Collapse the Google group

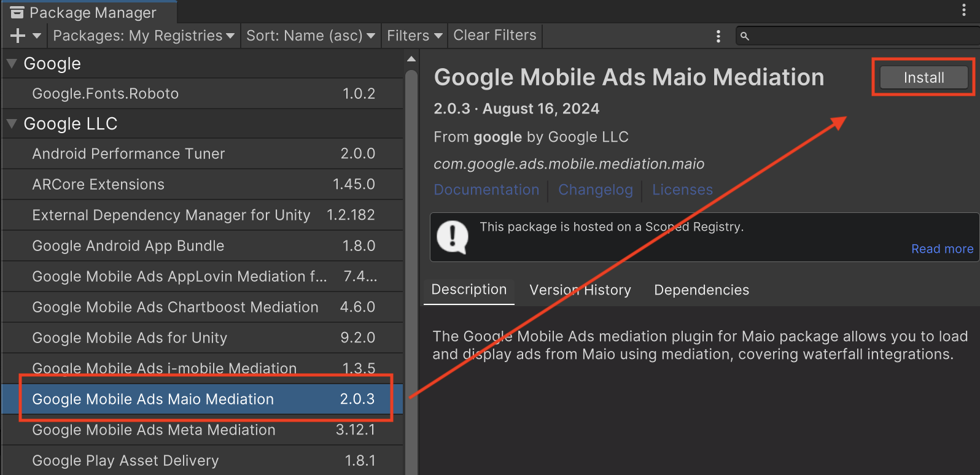pos(12,64)
